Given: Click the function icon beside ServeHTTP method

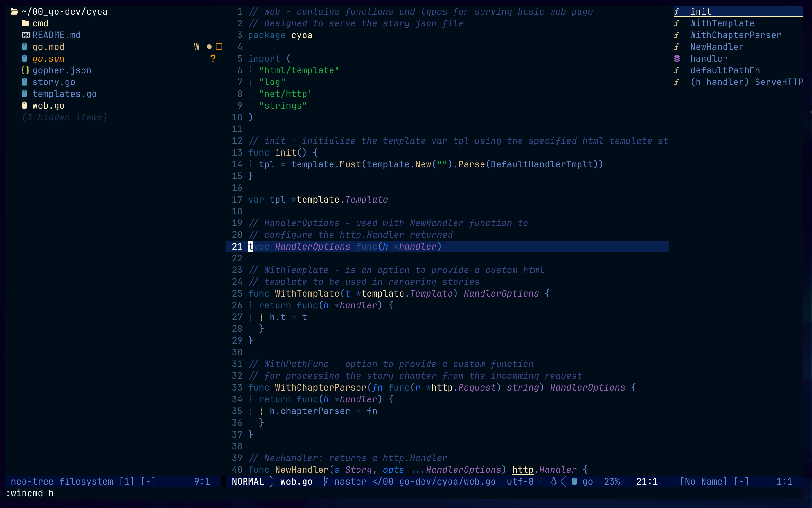Looking at the screenshot, I should point(677,82).
